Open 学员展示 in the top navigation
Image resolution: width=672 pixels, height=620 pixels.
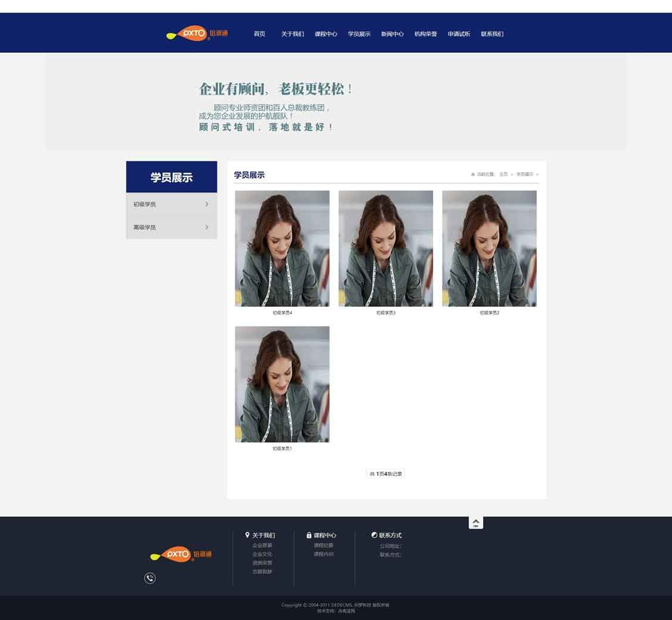pos(359,34)
